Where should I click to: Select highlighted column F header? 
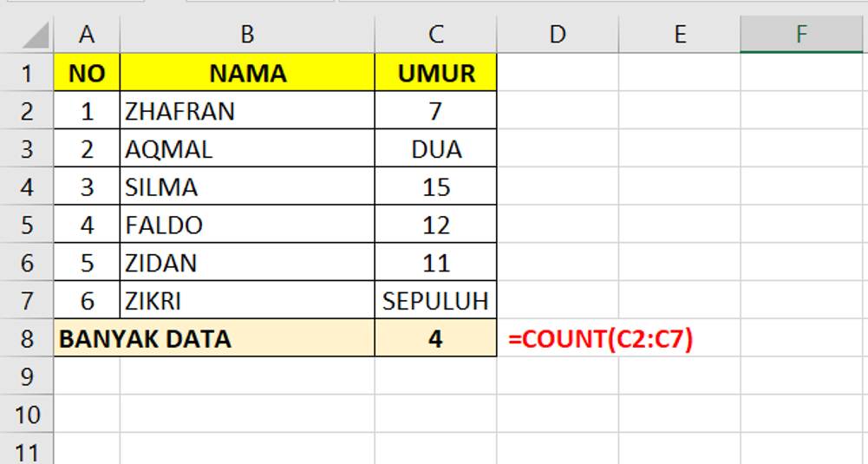[x=801, y=35]
